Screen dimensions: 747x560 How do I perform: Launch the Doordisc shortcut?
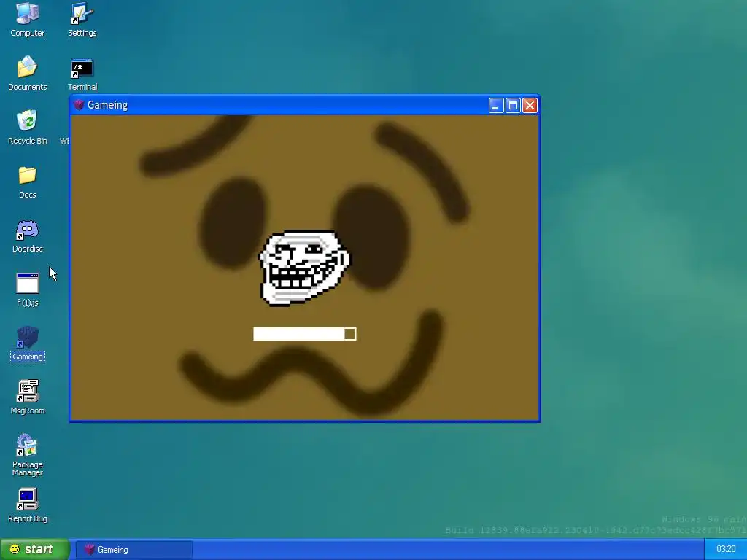click(x=27, y=235)
